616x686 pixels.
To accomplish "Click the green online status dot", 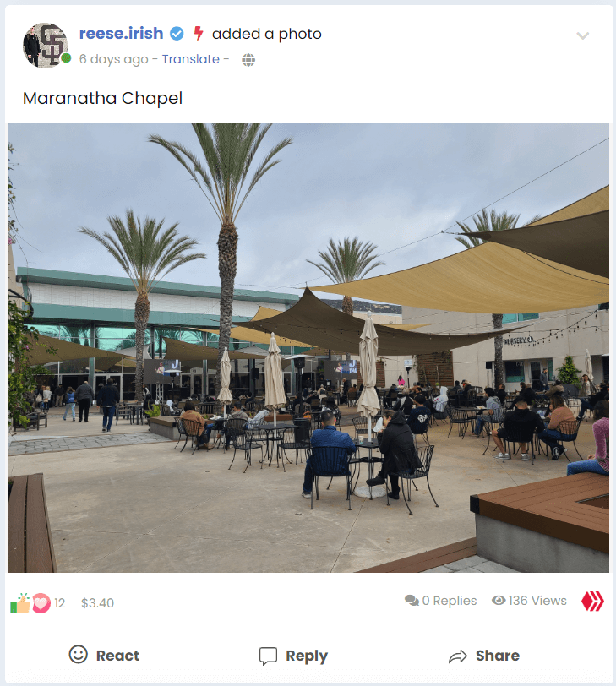I will (x=66, y=57).
